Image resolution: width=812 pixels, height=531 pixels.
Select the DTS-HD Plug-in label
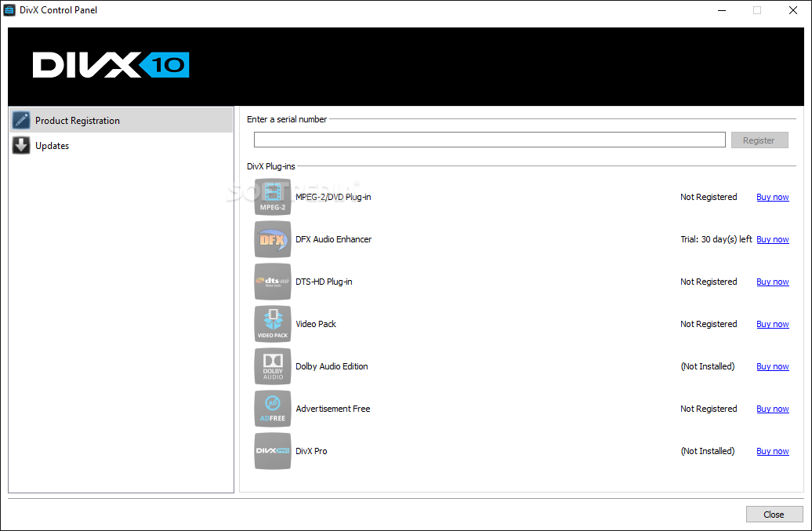coord(324,282)
